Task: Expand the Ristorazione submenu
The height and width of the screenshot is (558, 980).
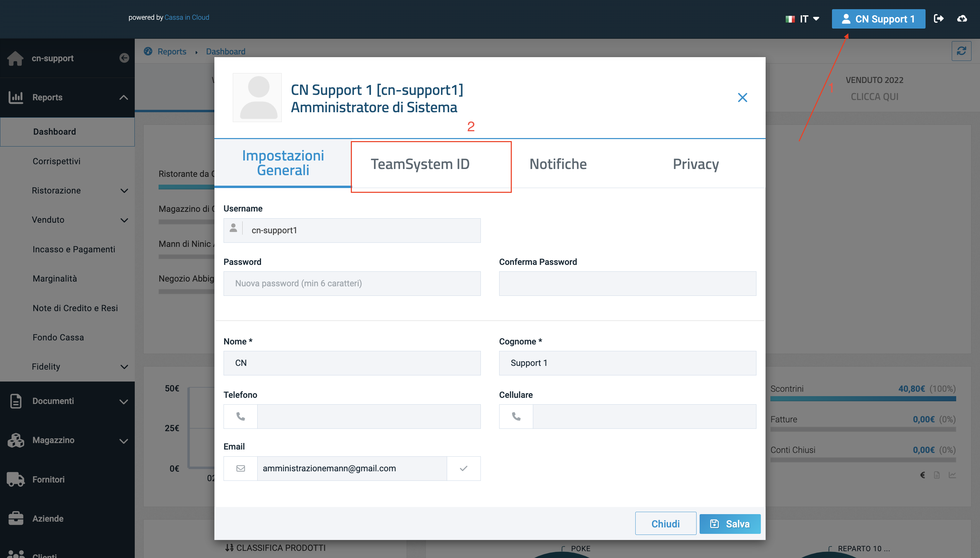Action: [x=124, y=190]
